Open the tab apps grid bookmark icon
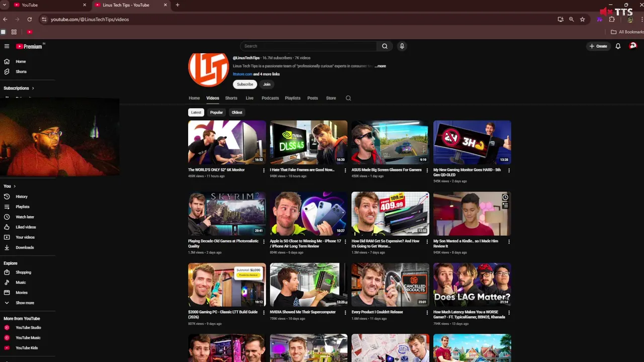 click(14, 32)
